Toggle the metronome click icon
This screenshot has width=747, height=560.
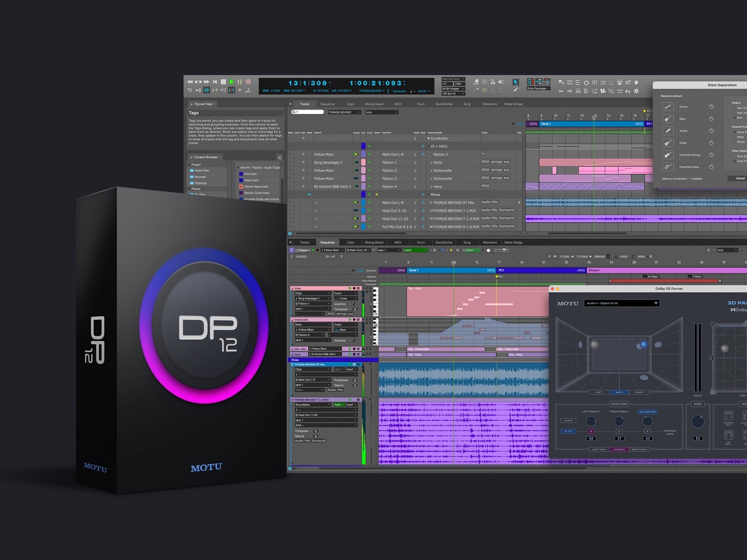[x=493, y=82]
